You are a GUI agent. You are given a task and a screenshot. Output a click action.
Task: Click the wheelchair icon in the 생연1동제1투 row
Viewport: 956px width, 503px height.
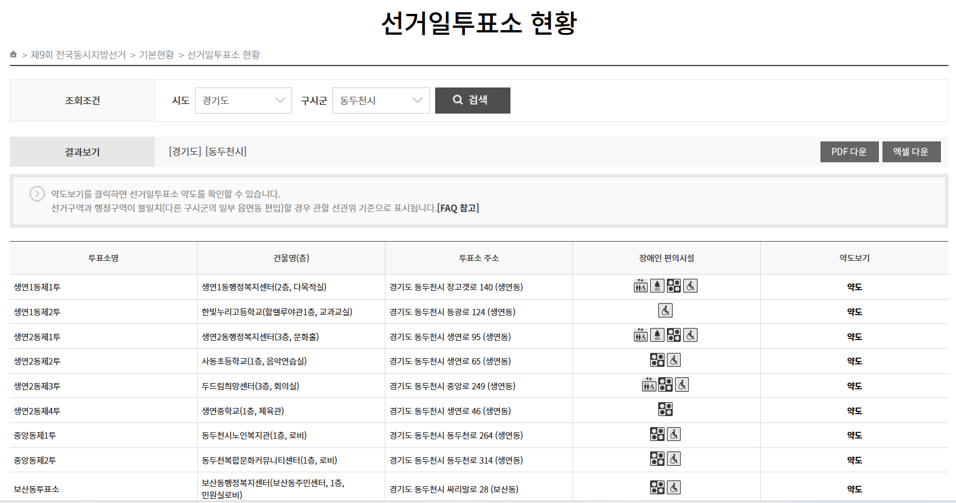pyautogui.click(x=690, y=286)
